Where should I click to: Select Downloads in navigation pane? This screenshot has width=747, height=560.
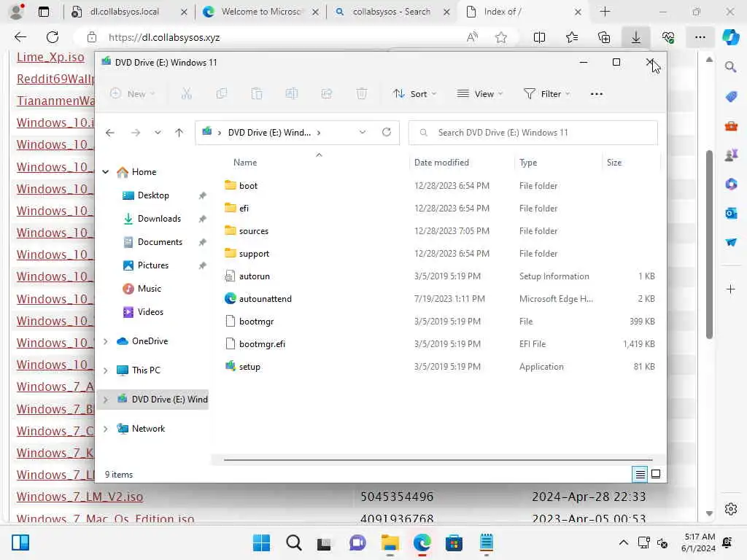click(x=158, y=219)
